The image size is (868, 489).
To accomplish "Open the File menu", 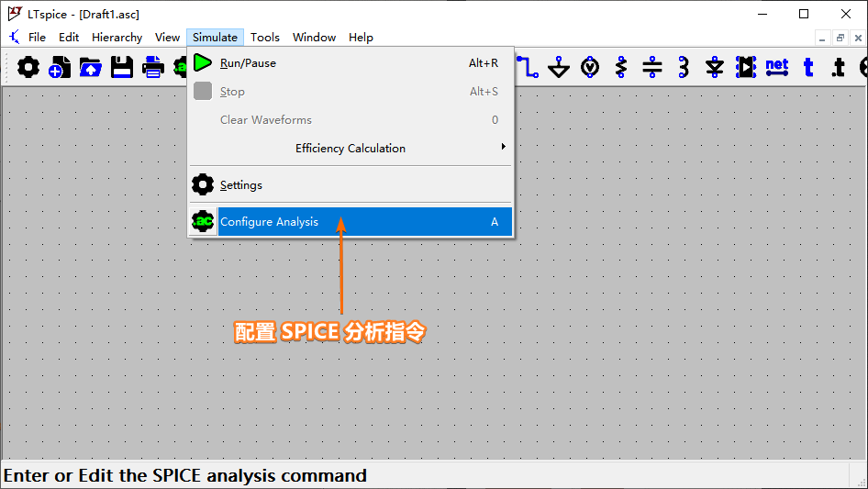I will click(x=37, y=37).
